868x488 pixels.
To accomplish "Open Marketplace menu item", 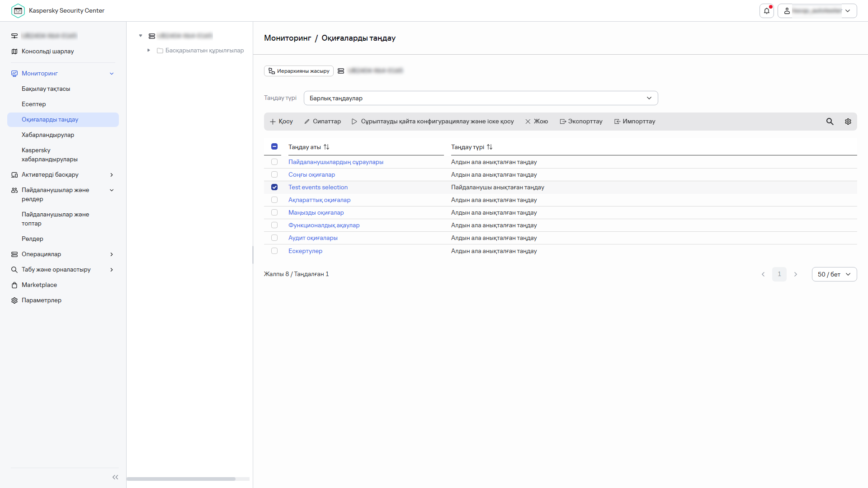I will pos(39,285).
